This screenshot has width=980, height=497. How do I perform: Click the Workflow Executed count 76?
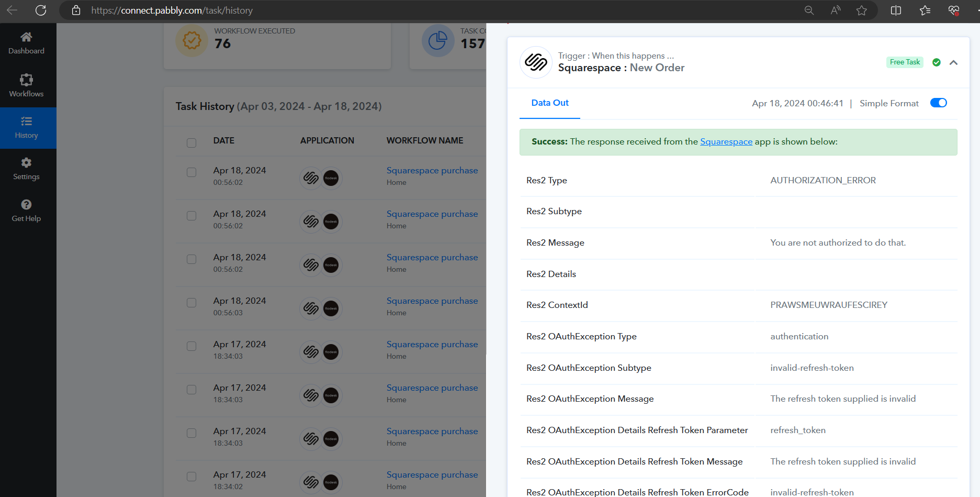coord(222,44)
